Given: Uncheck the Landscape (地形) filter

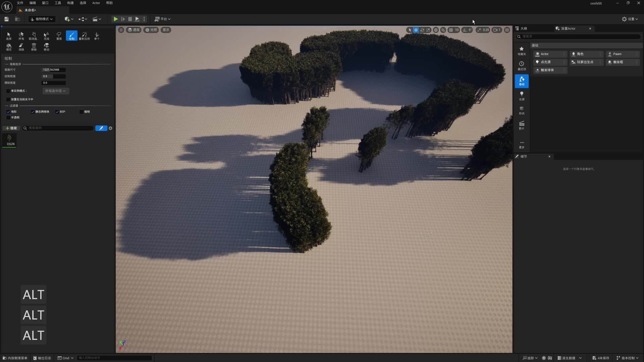Looking at the screenshot, I should [8, 112].
